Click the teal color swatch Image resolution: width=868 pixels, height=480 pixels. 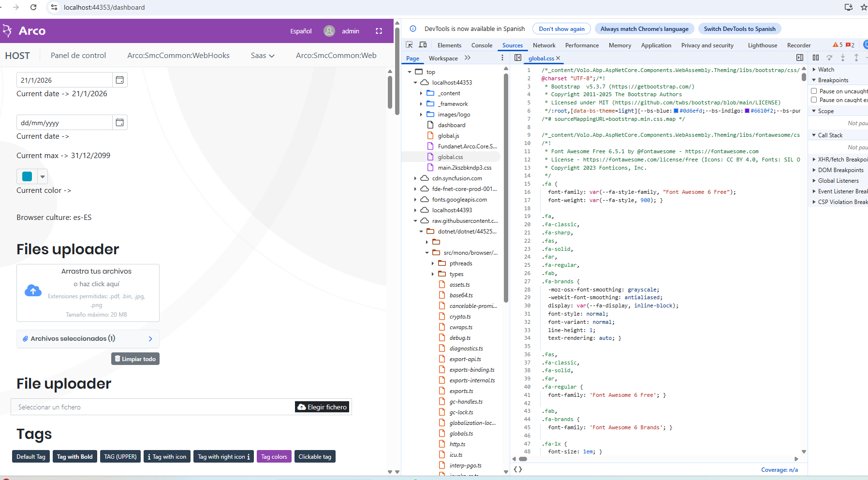tap(27, 176)
